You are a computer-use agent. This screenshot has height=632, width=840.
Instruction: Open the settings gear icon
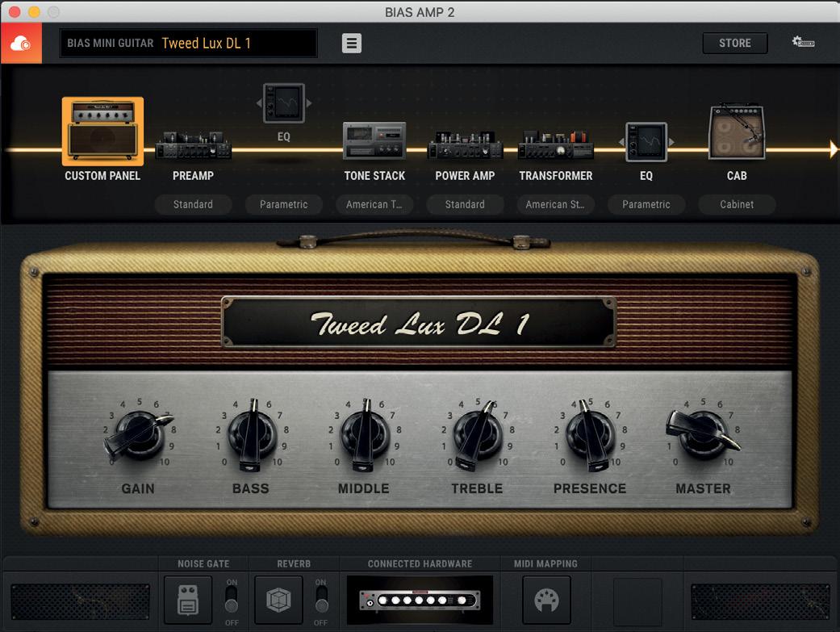[803, 42]
